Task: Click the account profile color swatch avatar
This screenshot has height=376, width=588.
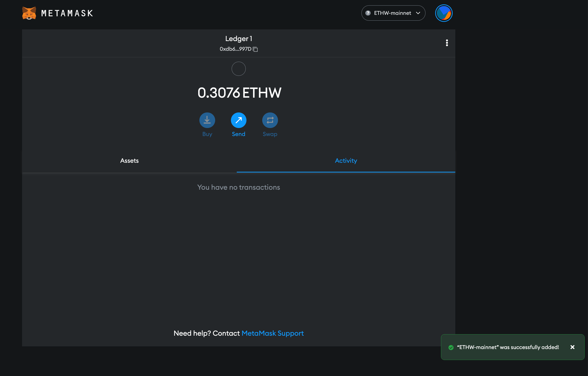Action: [444, 13]
